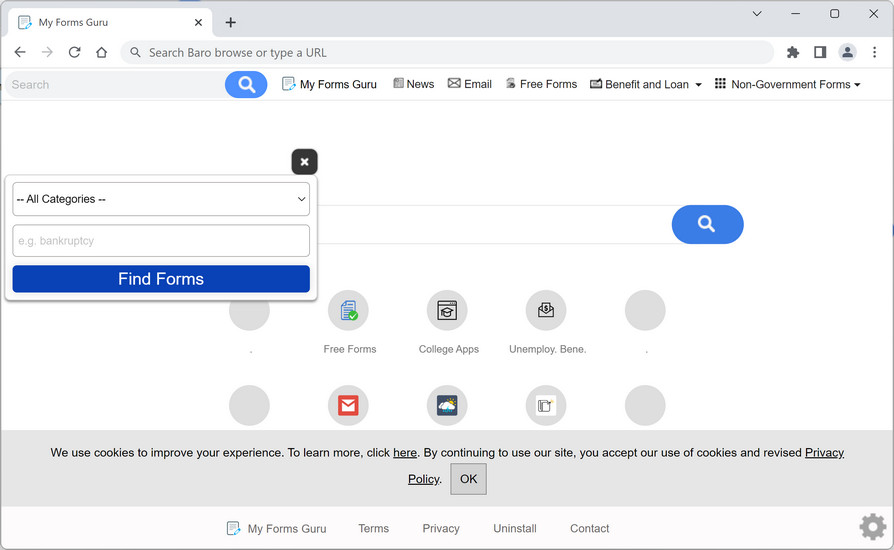Open the user profile avatar icon

point(847,52)
